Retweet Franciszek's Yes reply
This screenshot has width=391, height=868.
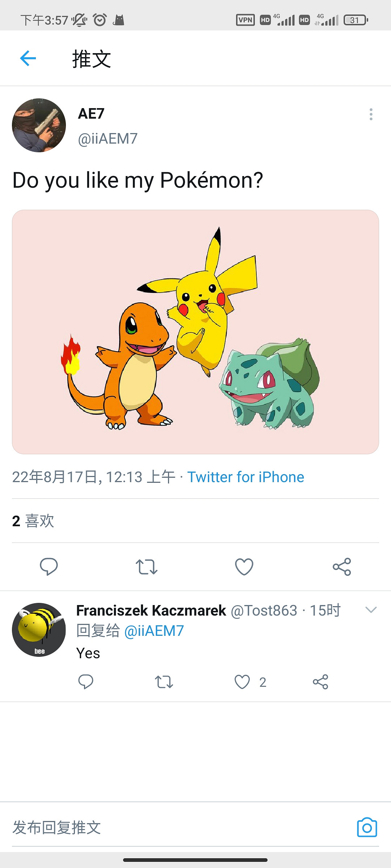(164, 682)
